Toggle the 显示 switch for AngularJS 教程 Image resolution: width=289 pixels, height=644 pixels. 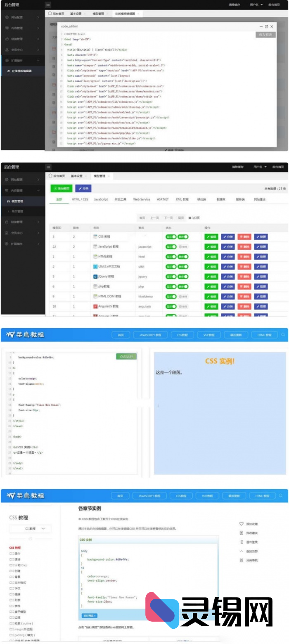[x=171, y=306]
